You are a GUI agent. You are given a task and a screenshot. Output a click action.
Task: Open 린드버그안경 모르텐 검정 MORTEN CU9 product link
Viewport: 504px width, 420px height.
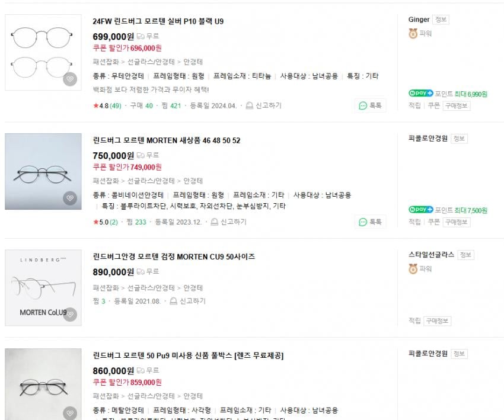tap(174, 257)
